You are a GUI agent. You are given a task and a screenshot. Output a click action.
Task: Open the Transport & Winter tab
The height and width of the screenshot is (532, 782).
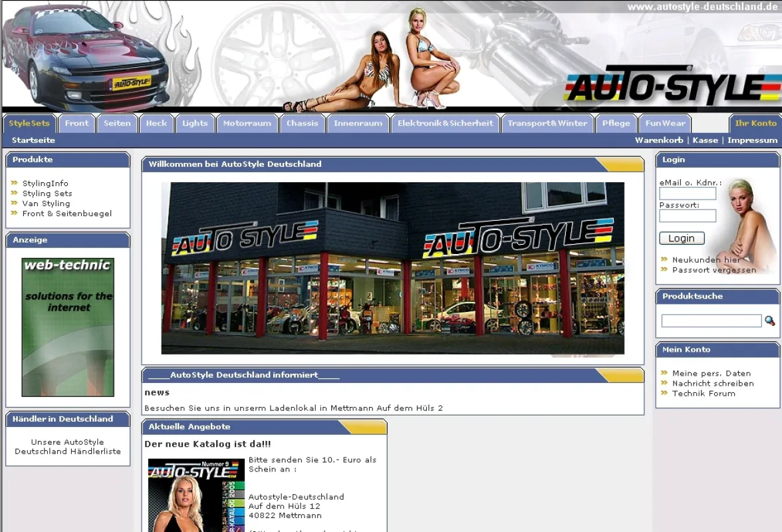548,123
